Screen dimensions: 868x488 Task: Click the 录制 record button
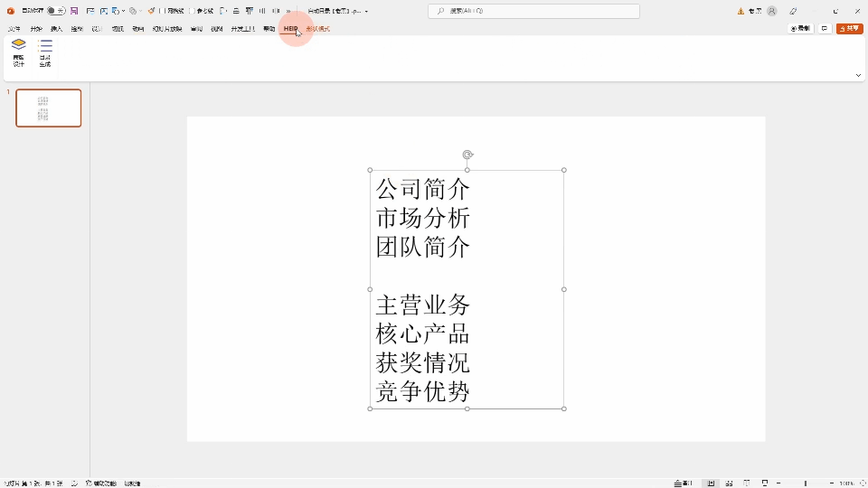(800, 28)
